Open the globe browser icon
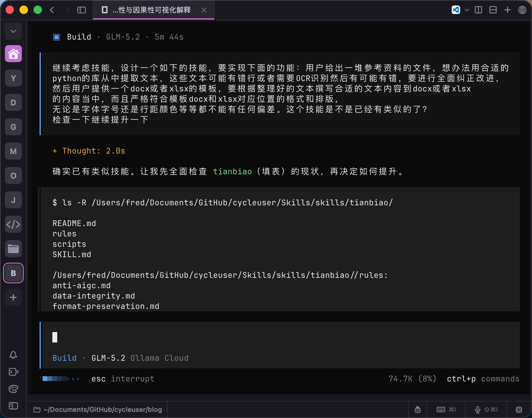The height and width of the screenshot is (418, 532). click(x=522, y=10)
